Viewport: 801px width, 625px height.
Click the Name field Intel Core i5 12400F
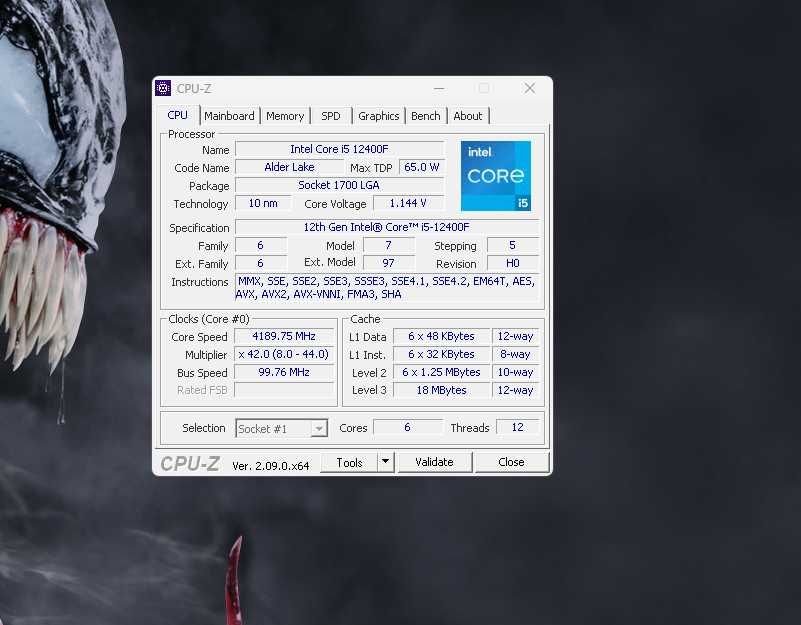click(x=339, y=149)
